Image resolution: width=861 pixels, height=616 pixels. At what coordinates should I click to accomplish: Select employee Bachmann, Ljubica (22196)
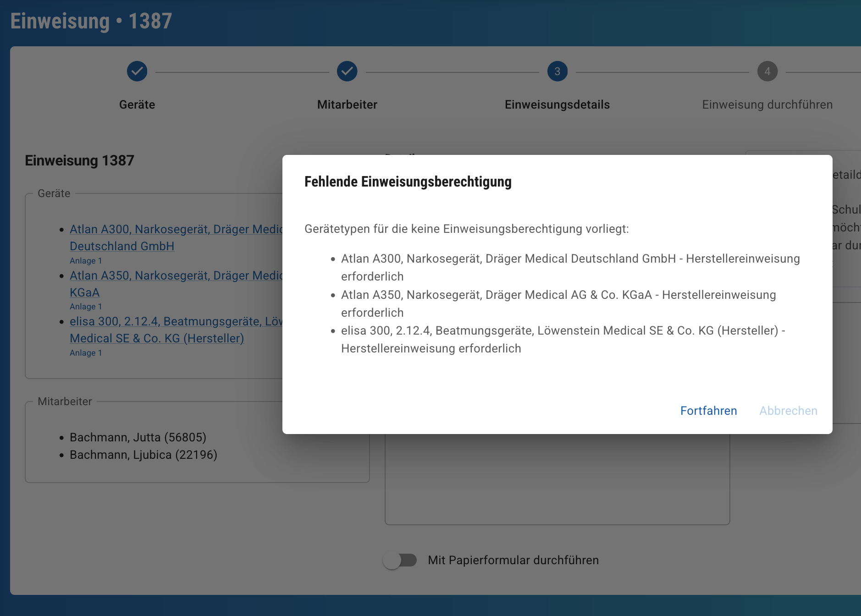(x=143, y=455)
